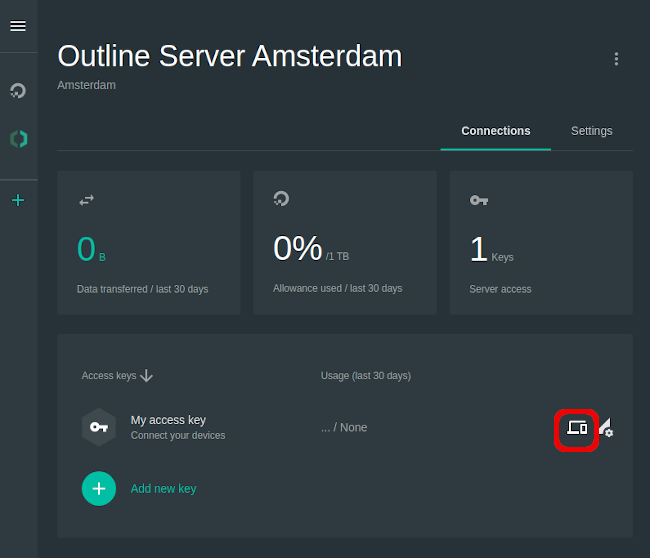Click the Add new key text link
Image resolution: width=650 pixels, height=558 pixels.
click(163, 489)
